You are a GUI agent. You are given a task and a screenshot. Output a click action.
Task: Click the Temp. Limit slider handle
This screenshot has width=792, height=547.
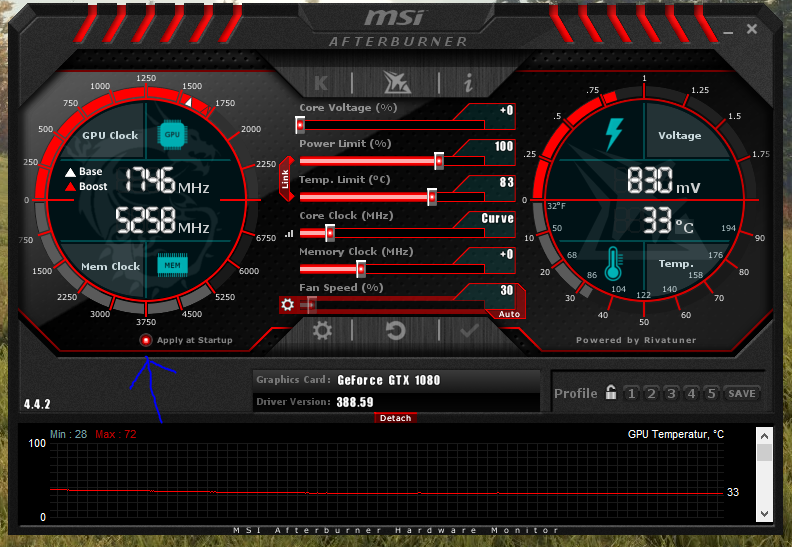pyautogui.click(x=432, y=197)
